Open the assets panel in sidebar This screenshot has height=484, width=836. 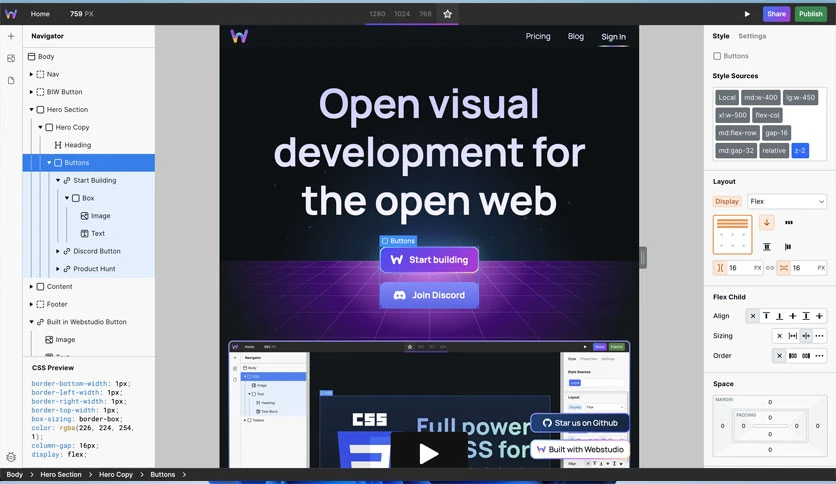11,58
